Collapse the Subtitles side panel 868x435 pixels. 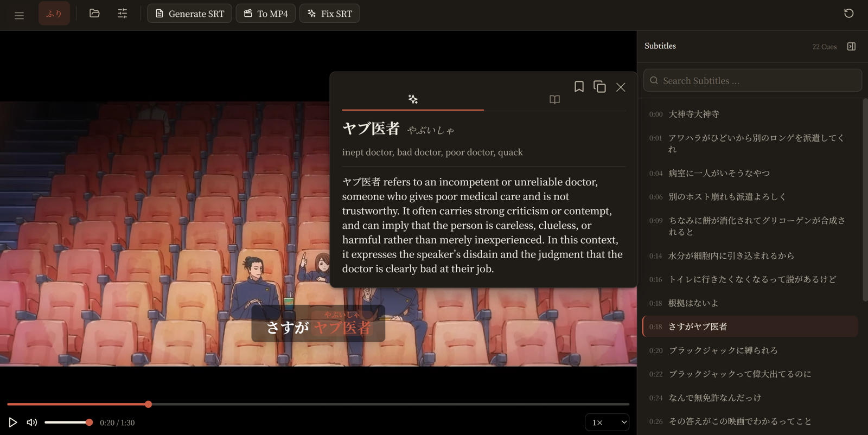tap(851, 47)
